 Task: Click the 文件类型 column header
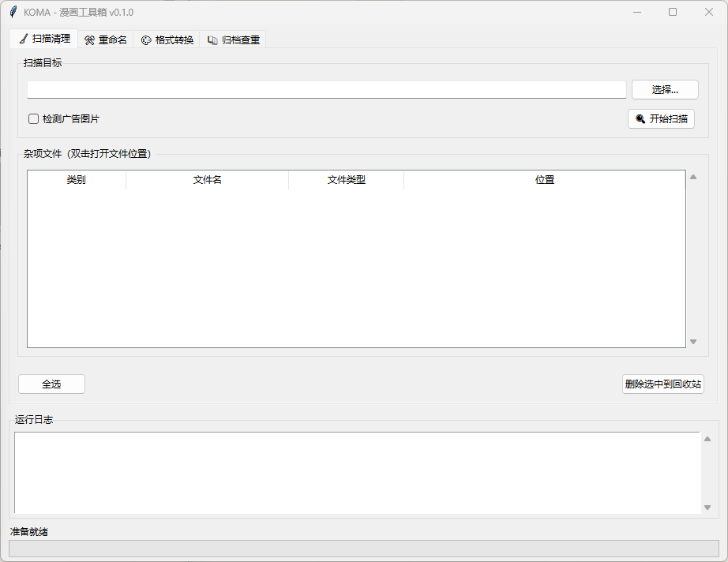(346, 180)
